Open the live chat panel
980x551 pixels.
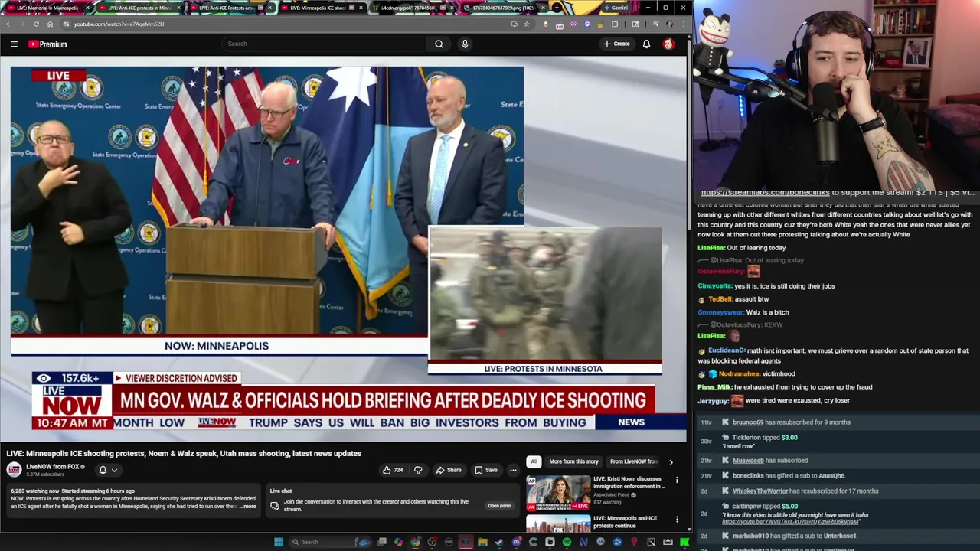point(499,506)
